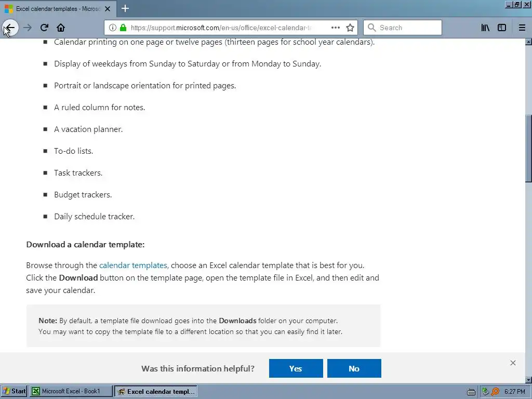Click the 'A vacation planner.' bullet
The height and width of the screenshot is (399, 532).
click(x=88, y=129)
